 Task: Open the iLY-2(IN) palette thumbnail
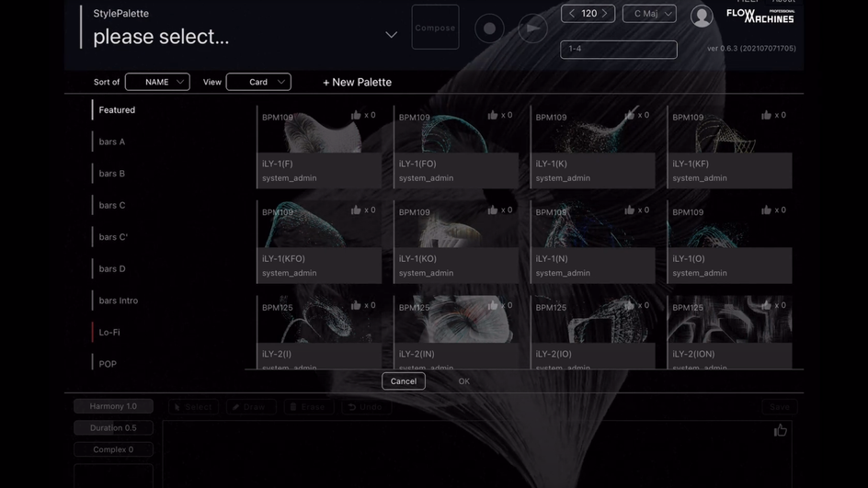(456, 320)
